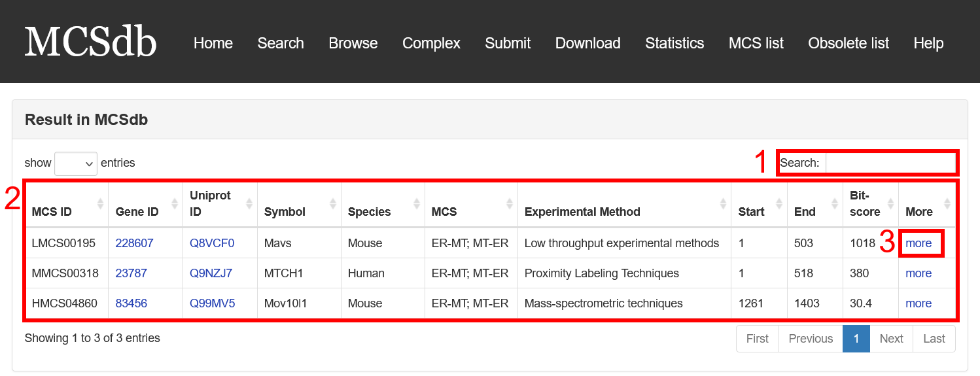Sort by Gene ID column arrows
980x376 pixels.
tap(175, 203)
